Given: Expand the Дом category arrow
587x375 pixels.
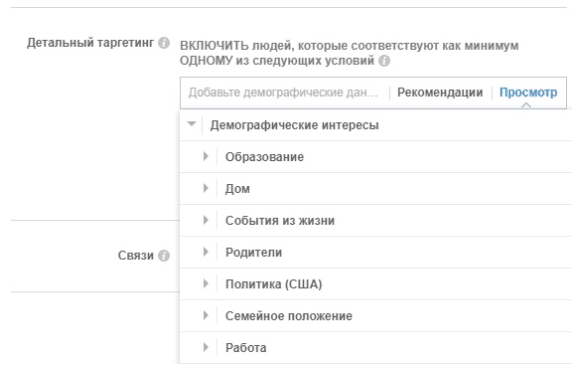Looking at the screenshot, I should [x=206, y=188].
